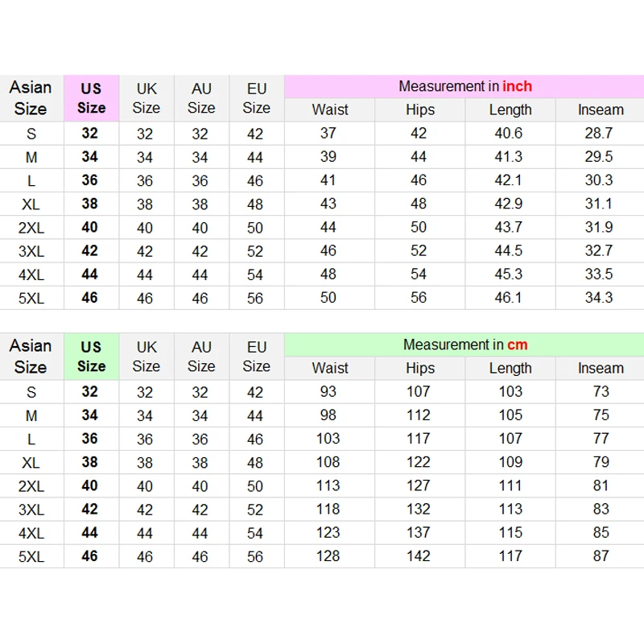Select the S row label in cm table

click(x=31, y=392)
